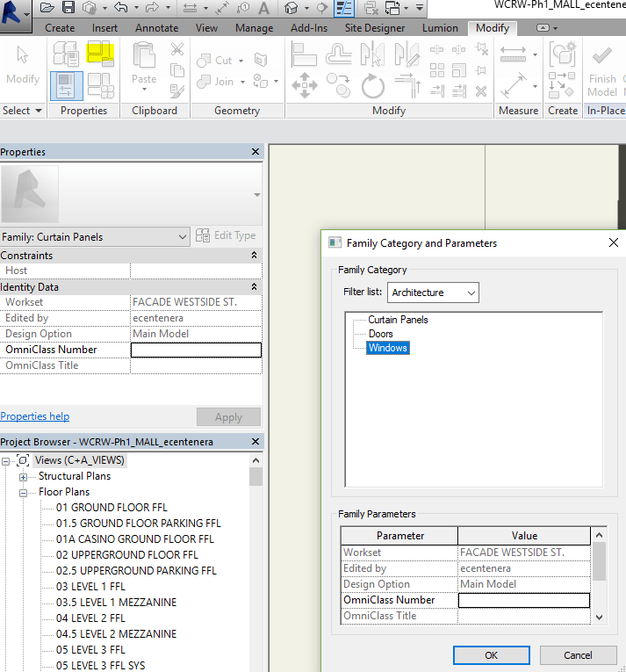Click the Pin icon in Modify panel

(481, 70)
